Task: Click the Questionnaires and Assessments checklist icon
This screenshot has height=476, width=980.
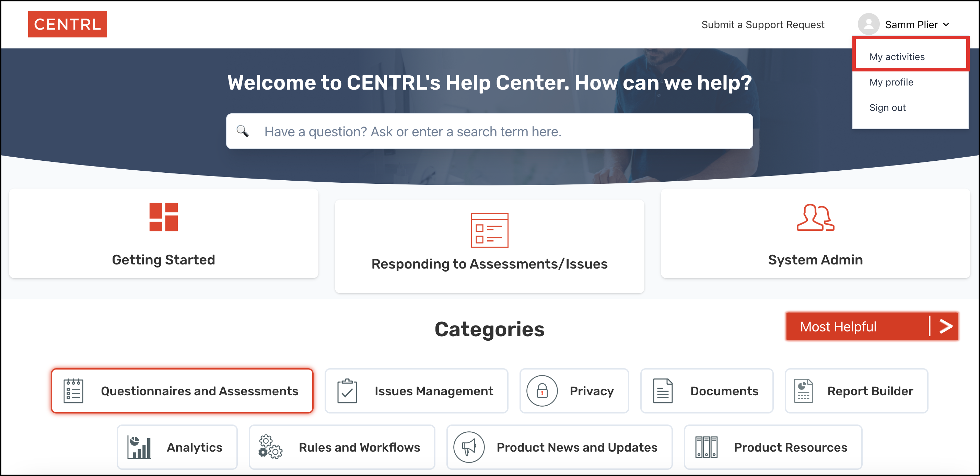Action: pos(73,391)
